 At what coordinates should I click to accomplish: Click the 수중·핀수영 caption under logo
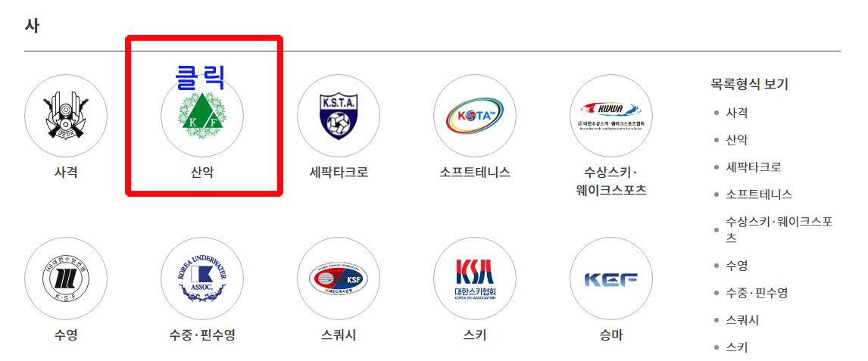pos(202,335)
